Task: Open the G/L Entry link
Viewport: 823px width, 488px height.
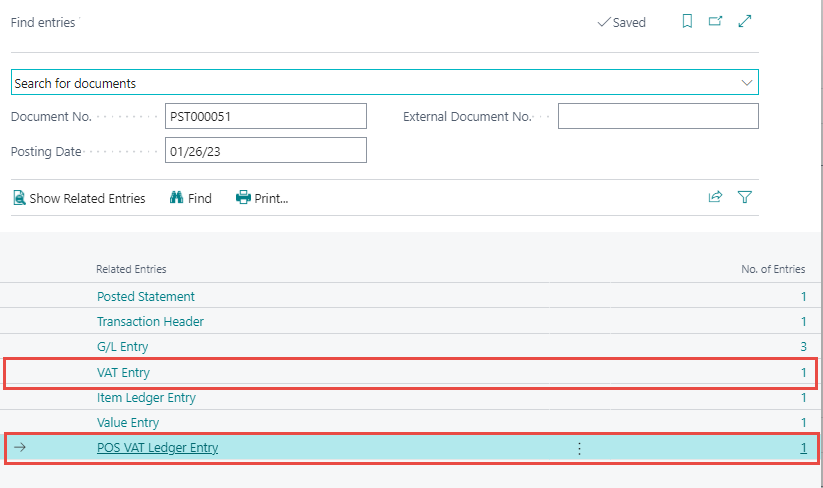Action: [x=122, y=347]
